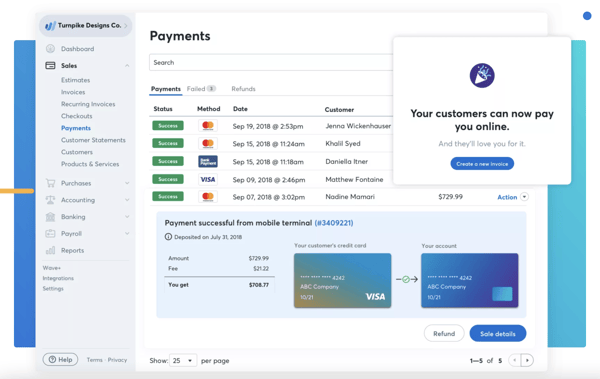Open Products & Services in sidebar

pos(90,164)
